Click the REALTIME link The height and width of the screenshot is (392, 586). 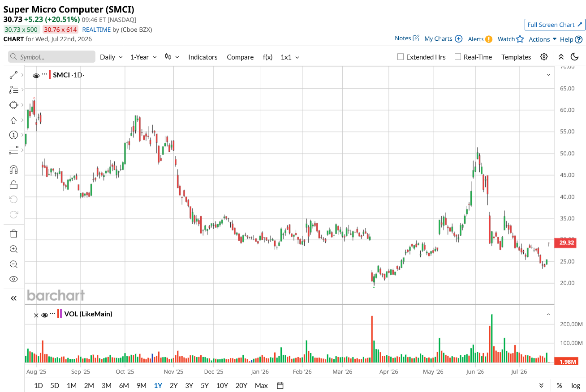96,30
